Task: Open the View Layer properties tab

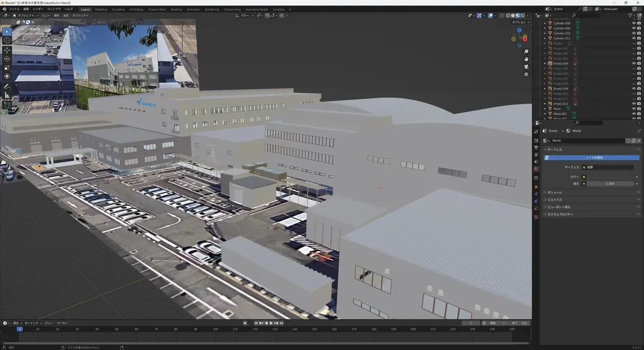Action: pyautogui.click(x=536, y=154)
